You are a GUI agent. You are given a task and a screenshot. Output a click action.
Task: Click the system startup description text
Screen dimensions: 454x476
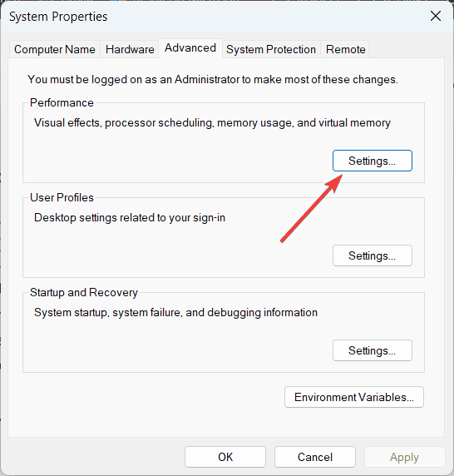(x=175, y=313)
